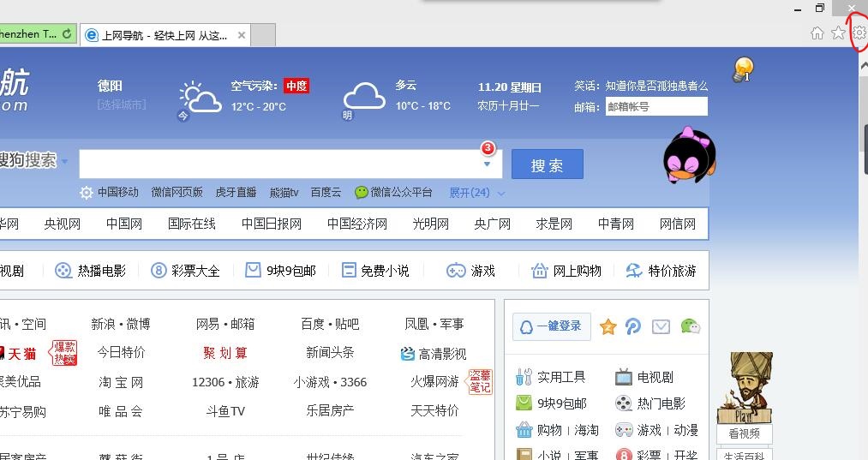Click the 一键登录 button
This screenshot has height=460, width=868.
[x=551, y=326]
